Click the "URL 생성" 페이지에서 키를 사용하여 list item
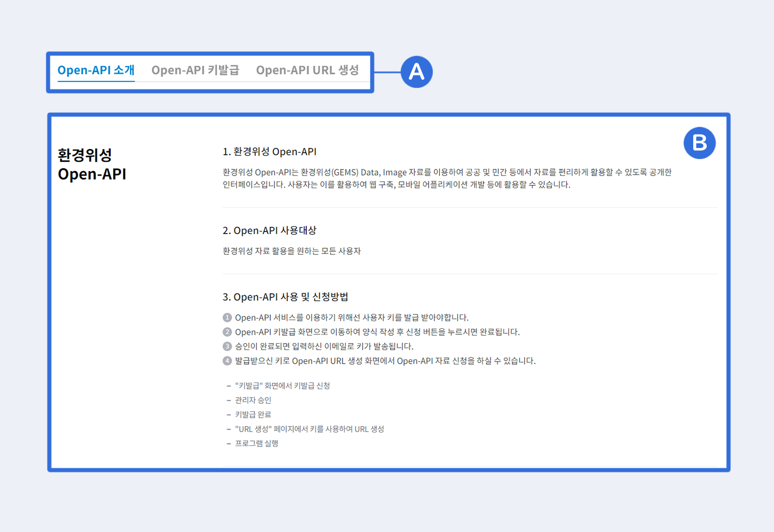This screenshot has height=532, width=774. pyautogui.click(x=310, y=429)
